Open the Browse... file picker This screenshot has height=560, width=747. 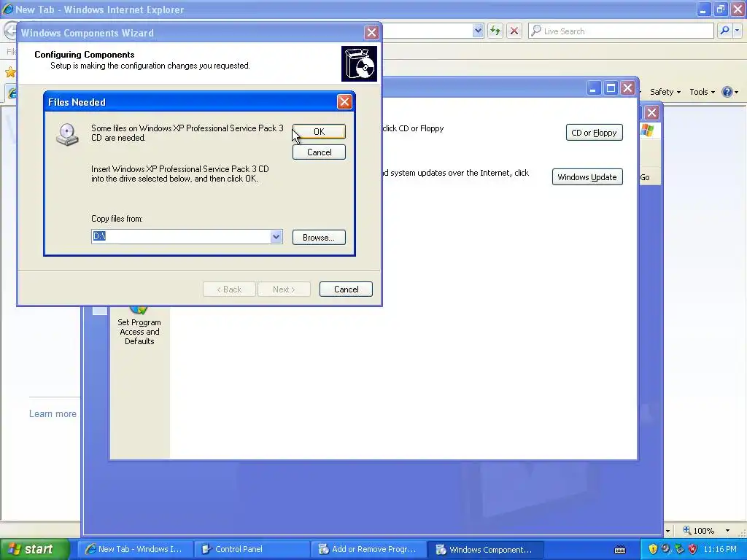[319, 237]
